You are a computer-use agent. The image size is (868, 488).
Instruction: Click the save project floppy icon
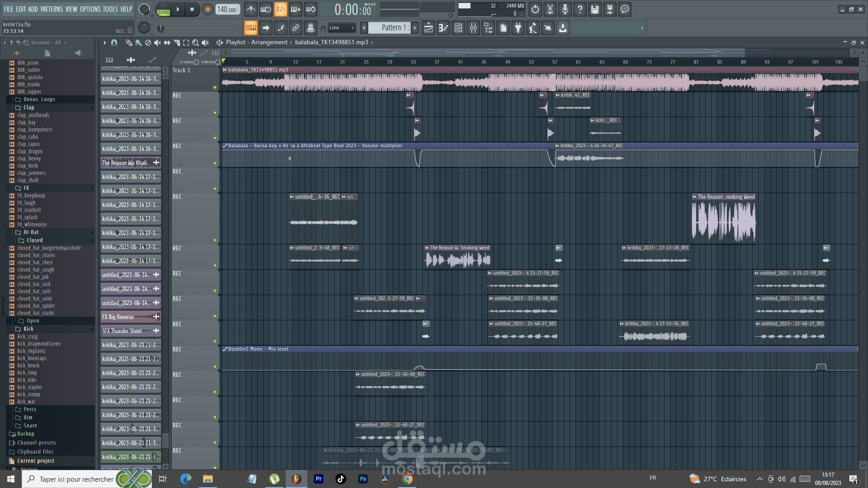(594, 9)
